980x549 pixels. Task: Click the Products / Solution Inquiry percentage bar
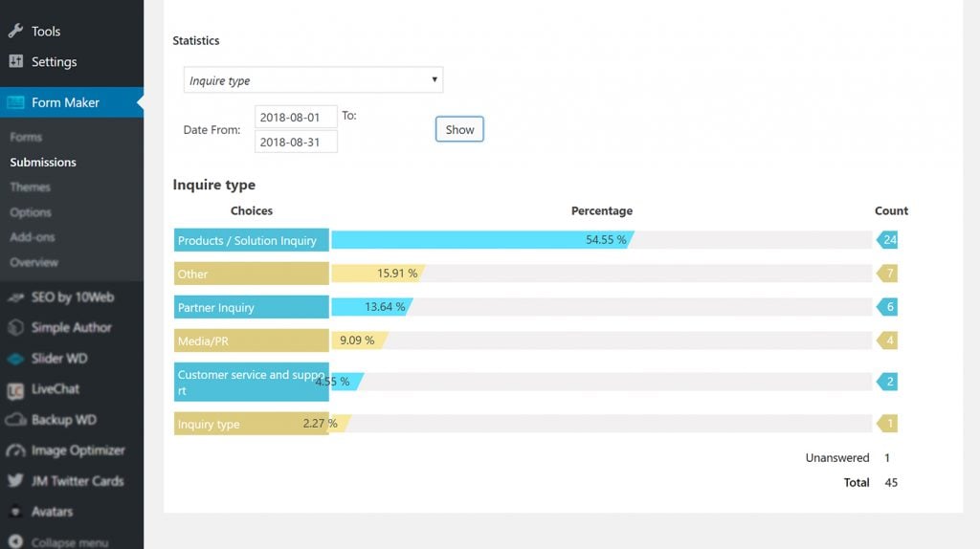[481, 240]
